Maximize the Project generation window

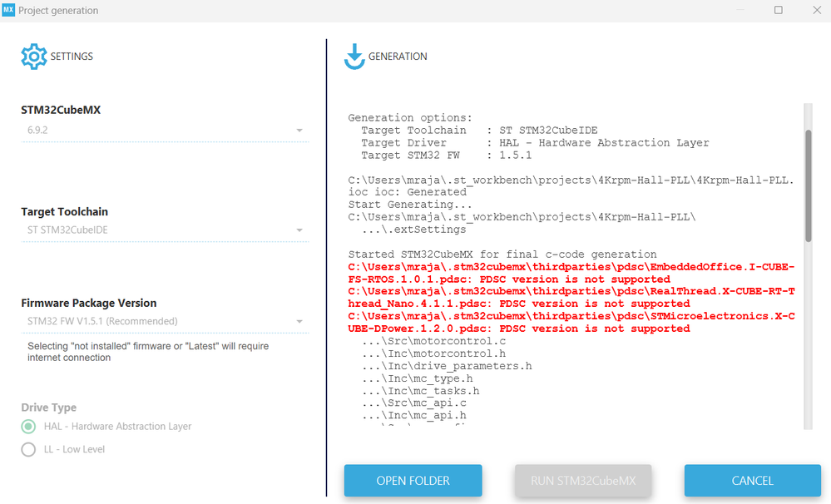pos(778,10)
